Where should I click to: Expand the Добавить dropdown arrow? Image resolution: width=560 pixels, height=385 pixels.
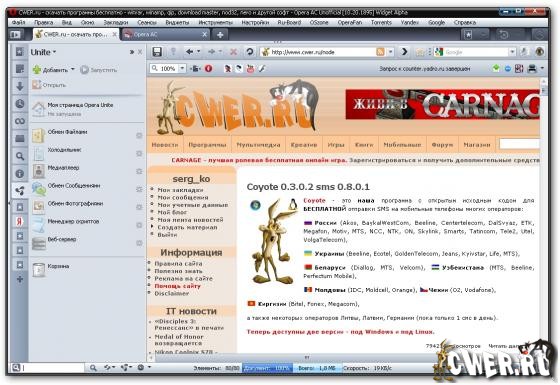72,69
